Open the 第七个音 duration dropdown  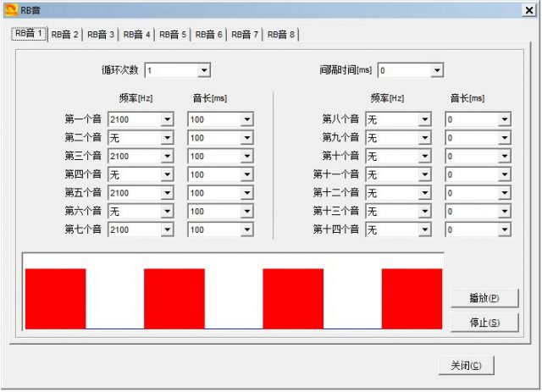coord(246,229)
